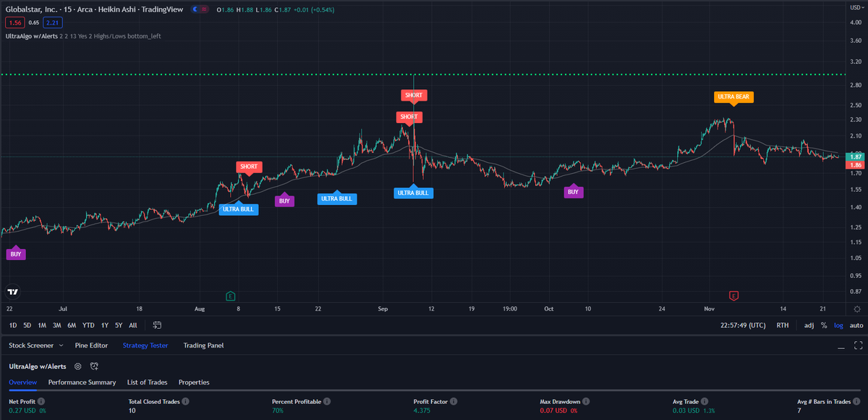Click the red earnings E marker in November
Viewport: 868px width, 420px height.
click(x=733, y=295)
